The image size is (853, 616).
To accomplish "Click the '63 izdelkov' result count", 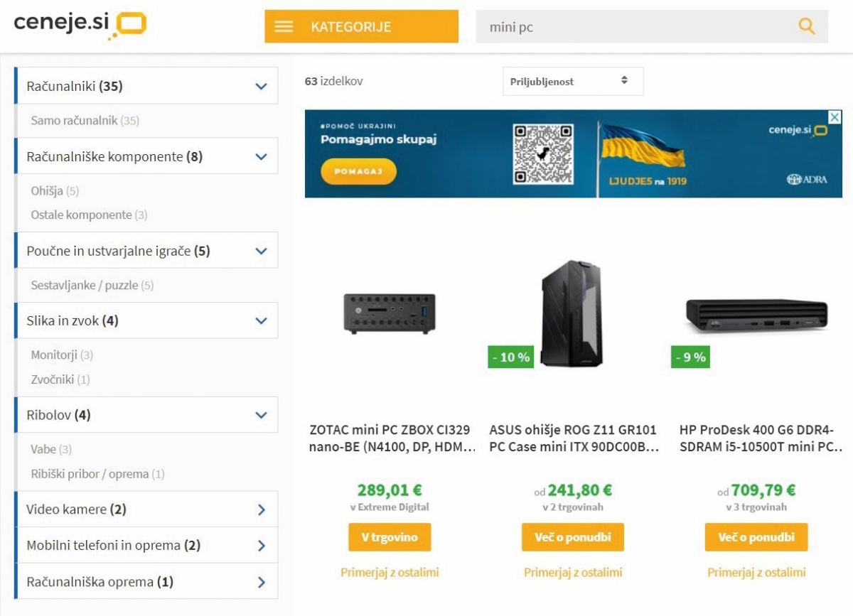I will [333, 81].
